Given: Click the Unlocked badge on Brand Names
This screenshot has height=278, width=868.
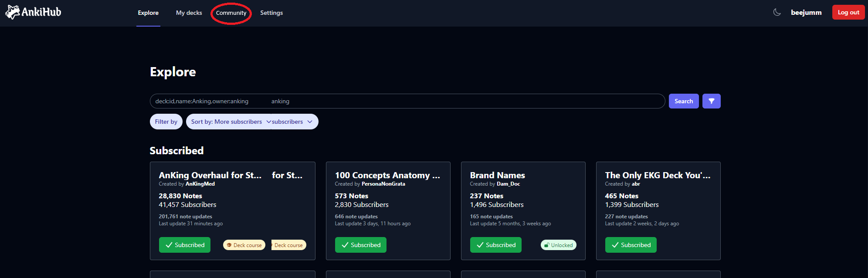Looking at the screenshot, I should (559, 245).
